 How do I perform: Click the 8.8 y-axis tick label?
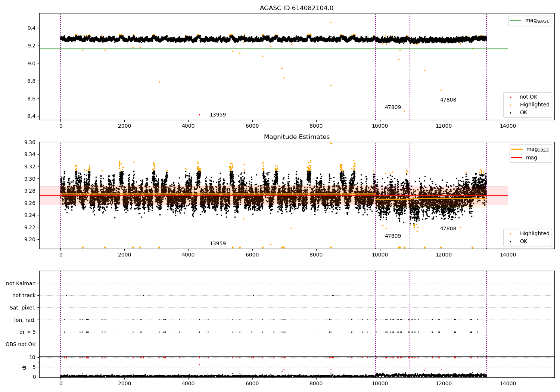[x=31, y=81]
